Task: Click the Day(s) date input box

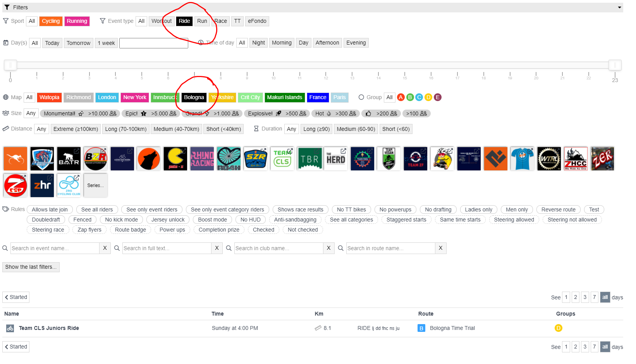Action: click(154, 43)
